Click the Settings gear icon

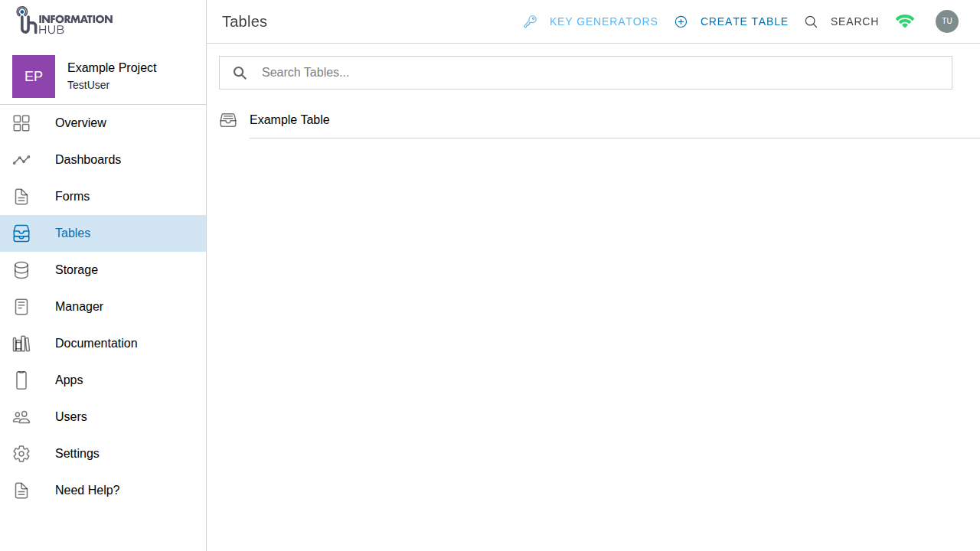tap(21, 454)
